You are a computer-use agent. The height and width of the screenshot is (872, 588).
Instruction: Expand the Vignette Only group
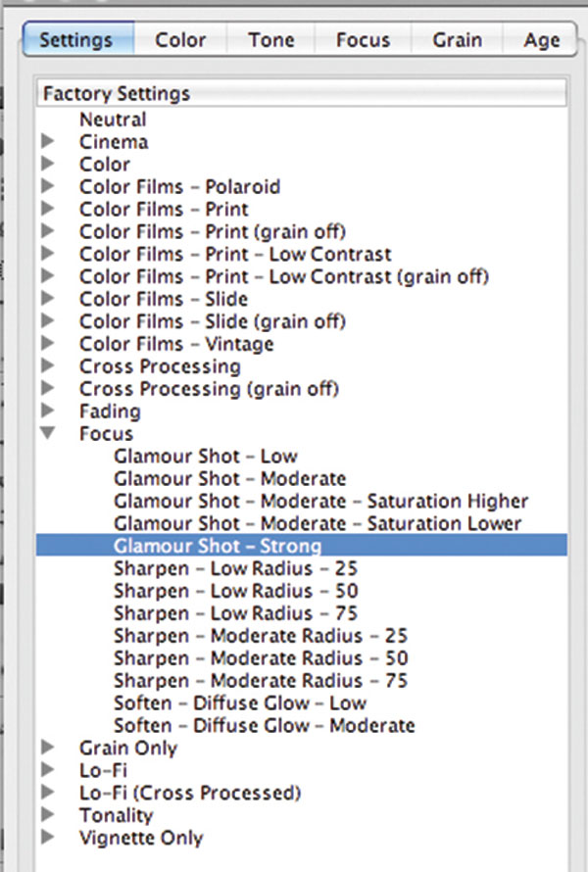click(48, 837)
